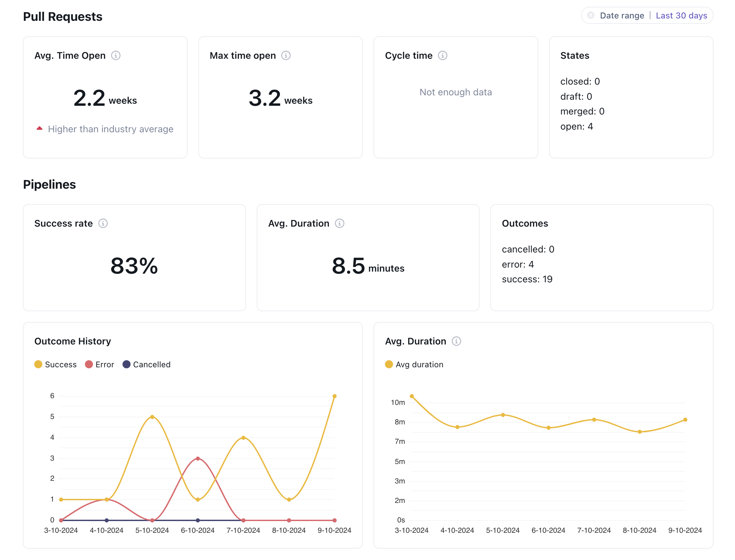The image size is (735, 560).
Task: Click info icon beside Success rate
Action: (x=103, y=223)
